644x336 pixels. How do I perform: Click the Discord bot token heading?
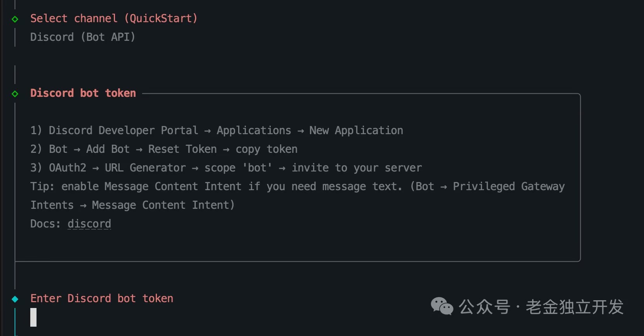tap(83, 93)
